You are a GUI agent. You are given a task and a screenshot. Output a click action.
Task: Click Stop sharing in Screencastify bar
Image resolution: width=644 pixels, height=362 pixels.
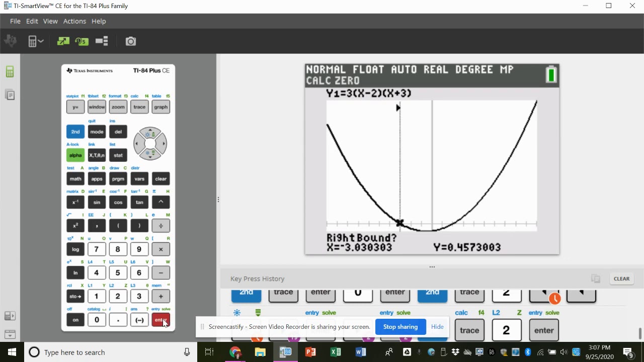(400, 327)
